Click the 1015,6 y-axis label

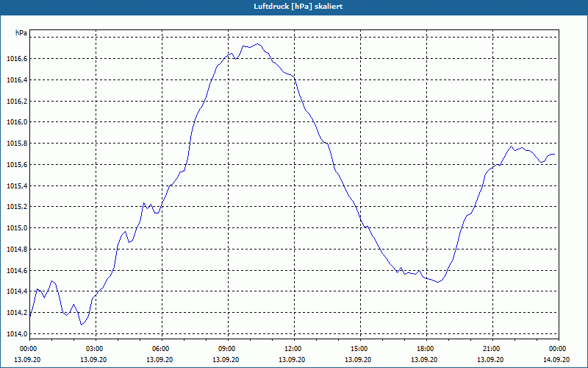tap(16, 164)
